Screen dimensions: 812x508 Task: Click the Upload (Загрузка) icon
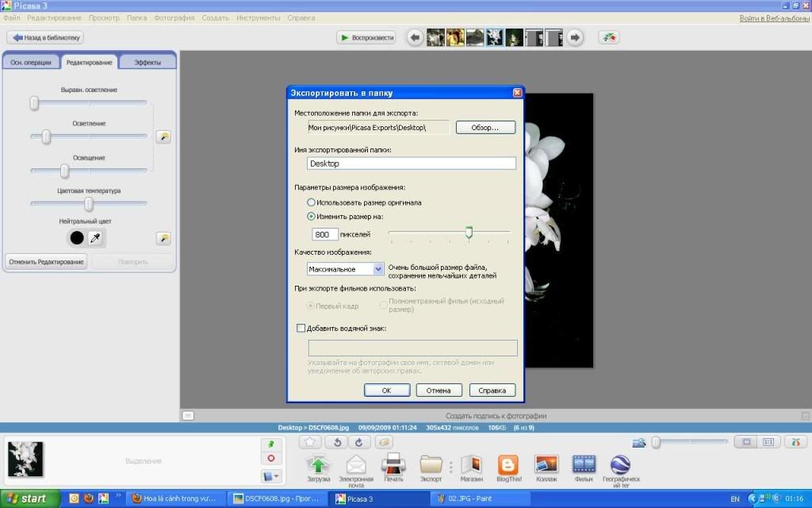(318, 464)
